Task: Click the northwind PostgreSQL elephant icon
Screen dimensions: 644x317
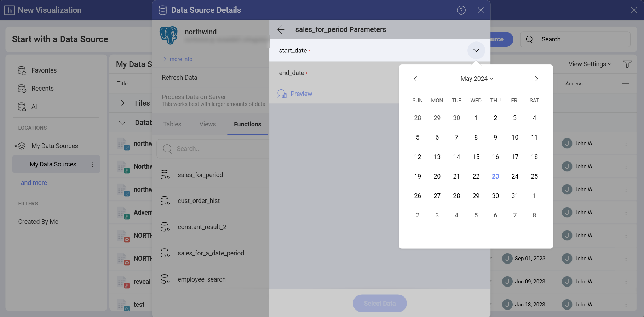Action: [x=168, y=35]
